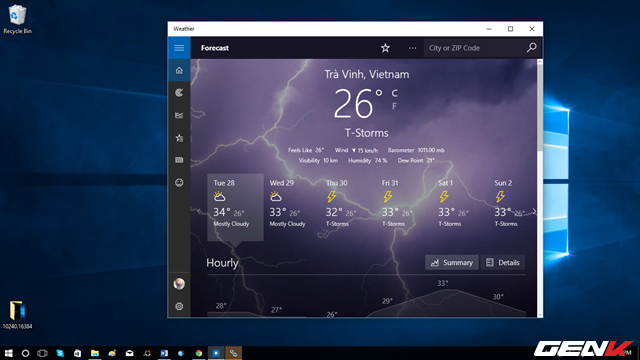Click the Barometer 1011.00 mb value
The image size is (640, 360).
[x=416, y=150]
